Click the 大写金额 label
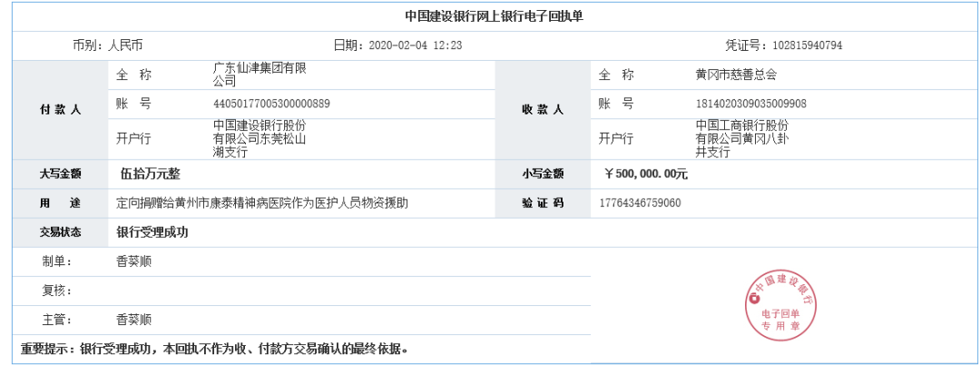The width and height of the screenshot is (980, 366). [x=60, y=174]
